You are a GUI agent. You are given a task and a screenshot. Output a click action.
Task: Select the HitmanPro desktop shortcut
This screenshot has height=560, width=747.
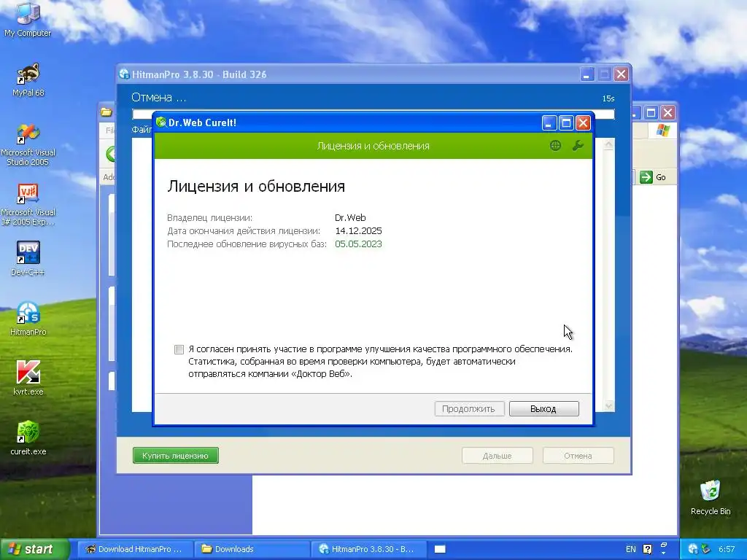tap(28, 318)
